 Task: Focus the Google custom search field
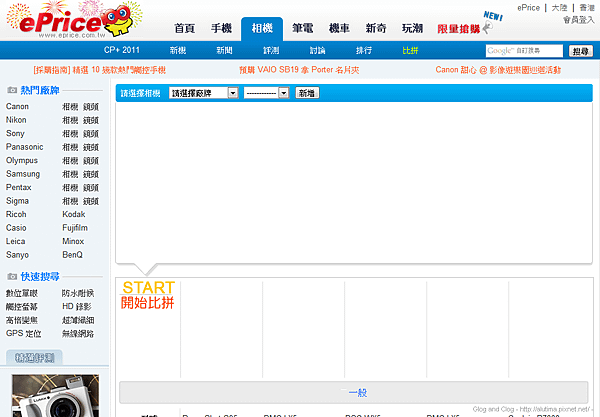pyautogui.click(x=524, y=51)
